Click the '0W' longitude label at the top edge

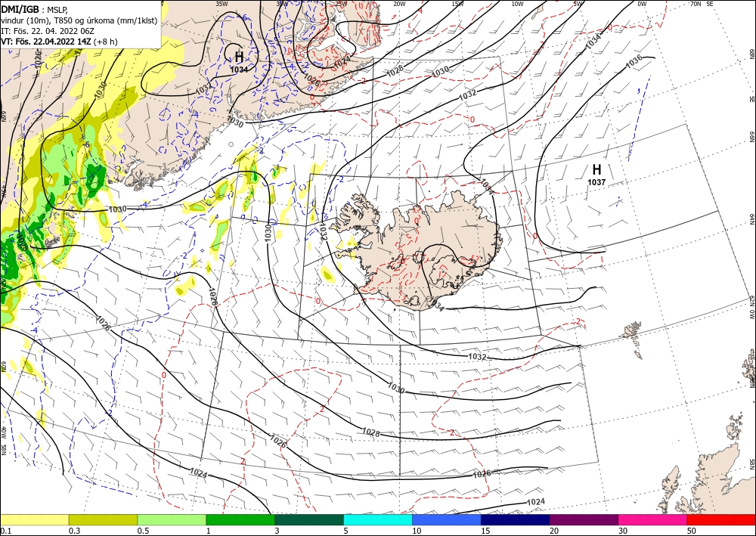pyautogui.click(x=642, y=4)
